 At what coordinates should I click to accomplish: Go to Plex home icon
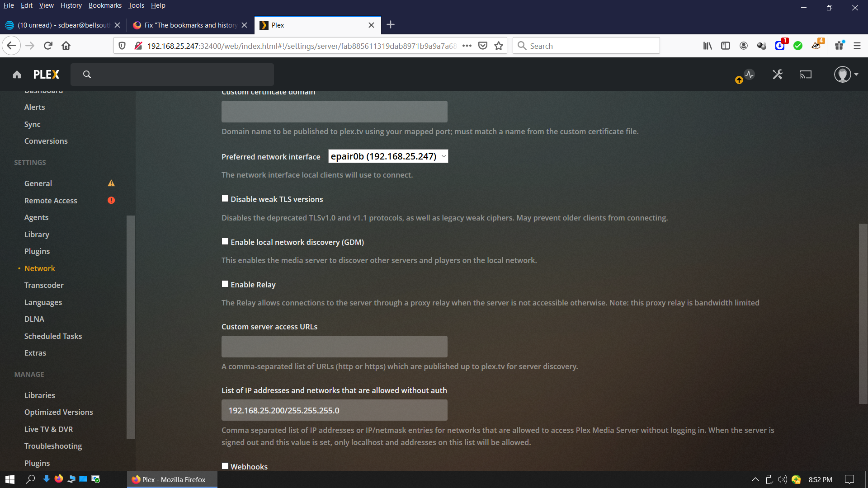[17, 75]
